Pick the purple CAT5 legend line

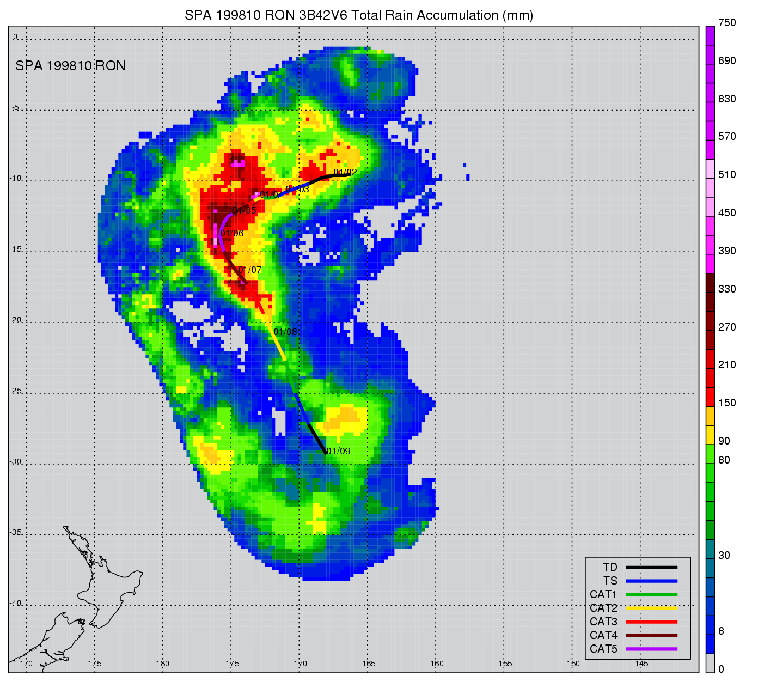pos(651,649)
